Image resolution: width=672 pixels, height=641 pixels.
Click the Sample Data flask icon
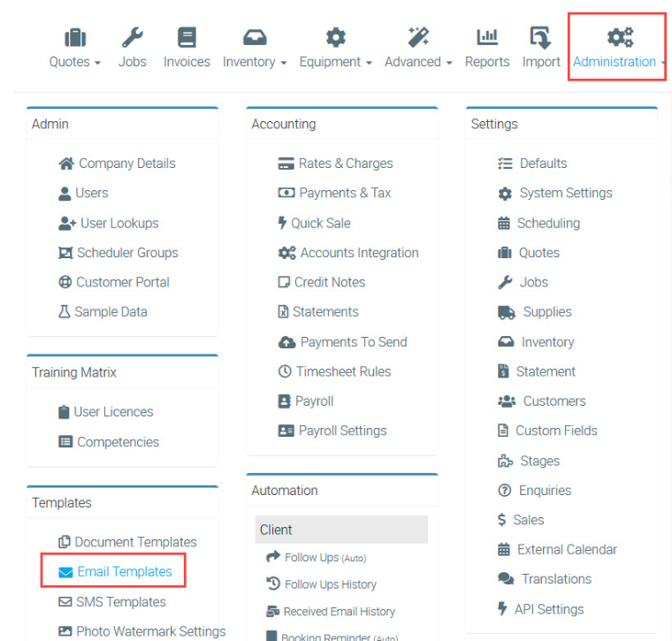point(65,312)
